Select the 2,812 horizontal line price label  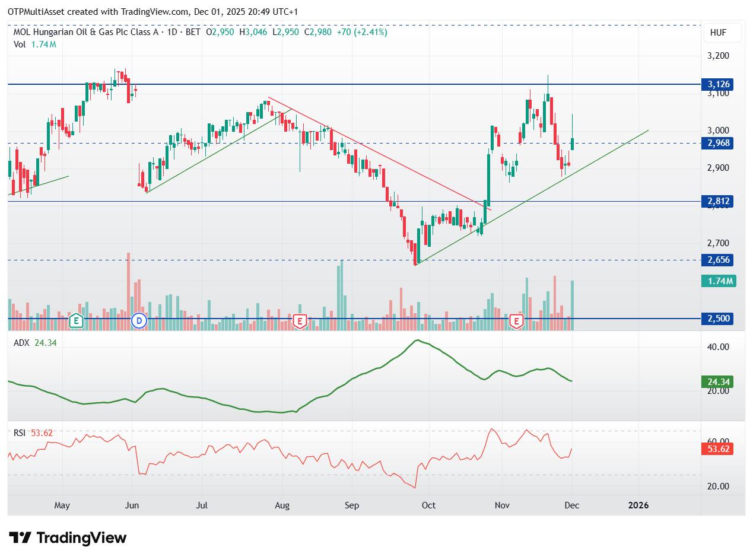(717, 202)
